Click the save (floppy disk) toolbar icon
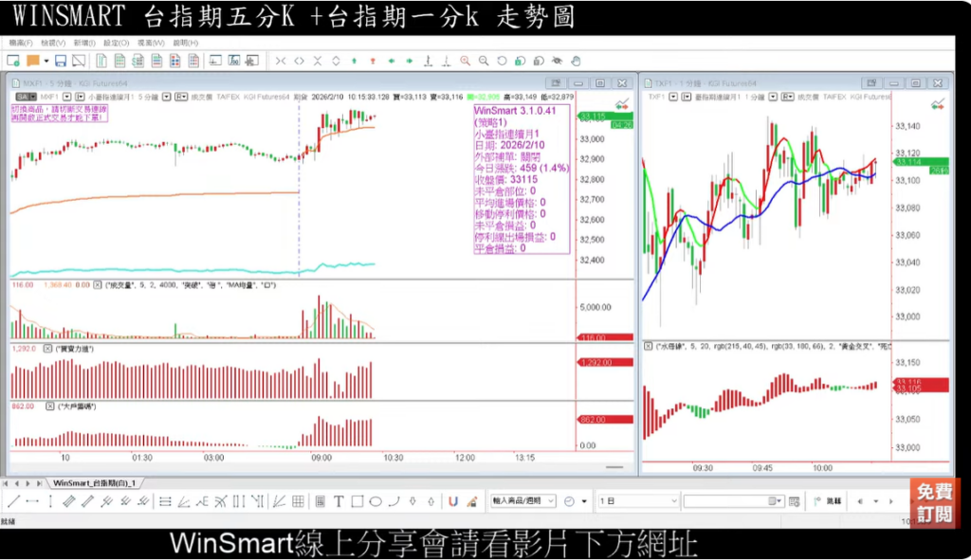The image size is (971, 560). pyautogui.click(x=60, y=62)
